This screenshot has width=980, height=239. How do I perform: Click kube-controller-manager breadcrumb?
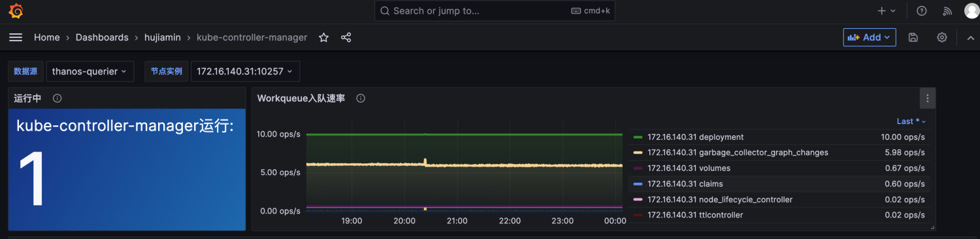pyautogui.click(x=252, y=38)
